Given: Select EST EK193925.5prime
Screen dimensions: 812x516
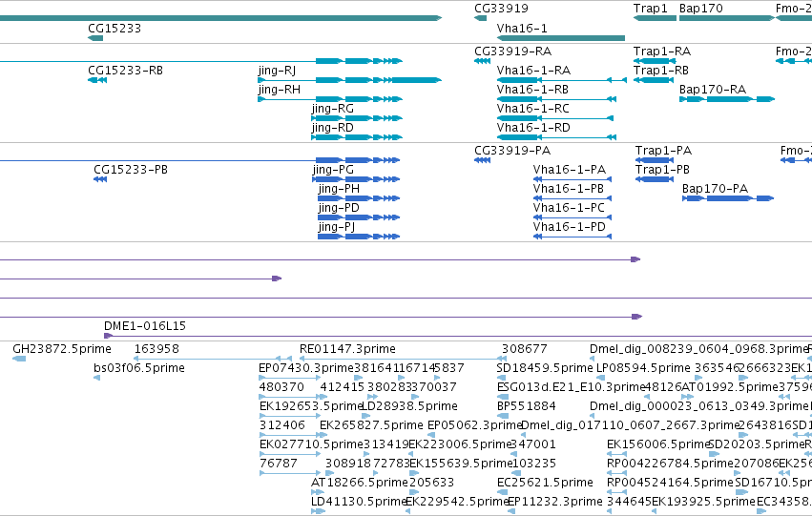Looking at the screenshot, I should click(703, 502).
